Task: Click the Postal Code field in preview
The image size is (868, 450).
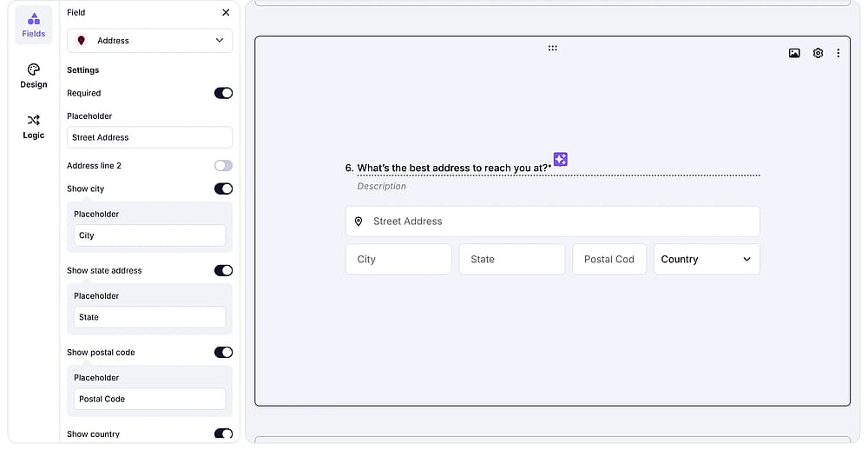Action: tap(609, 260)
